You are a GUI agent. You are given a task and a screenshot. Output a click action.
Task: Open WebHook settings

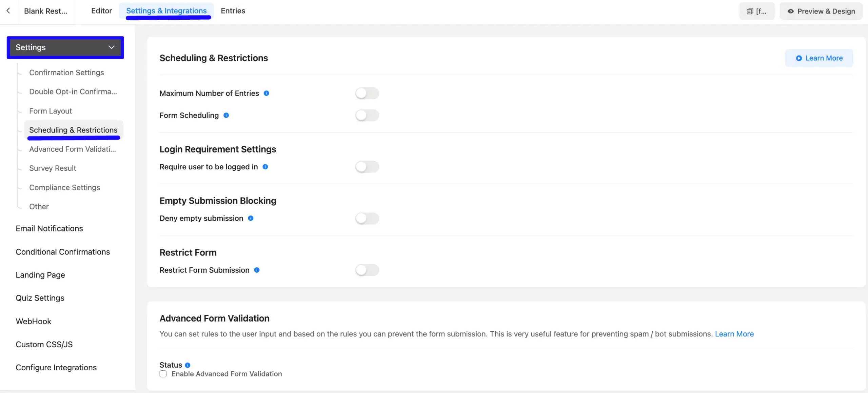[33, 321]
